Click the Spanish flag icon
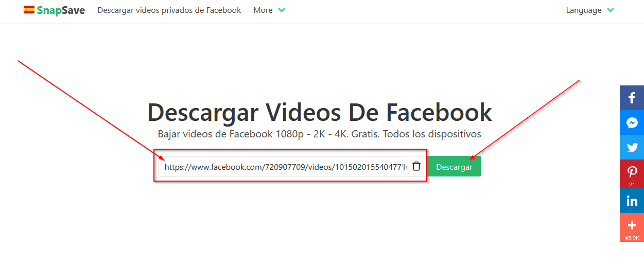 pyautogui.click(x=29, y=10)
